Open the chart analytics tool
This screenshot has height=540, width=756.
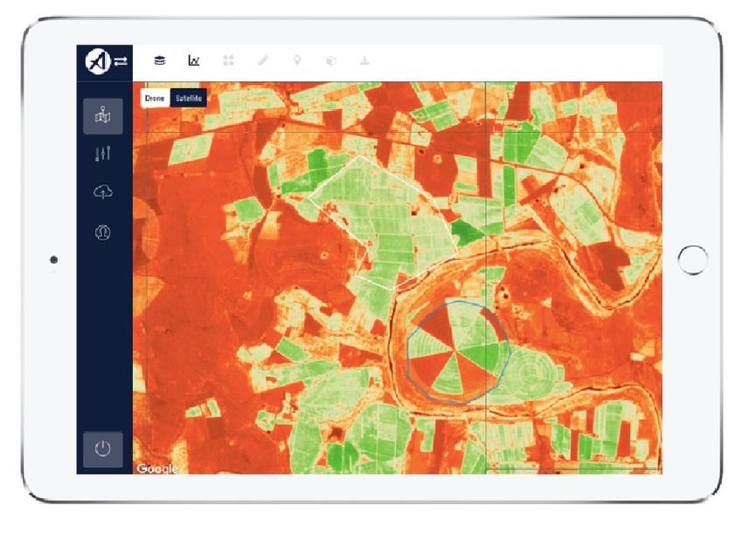pos(193,61)
